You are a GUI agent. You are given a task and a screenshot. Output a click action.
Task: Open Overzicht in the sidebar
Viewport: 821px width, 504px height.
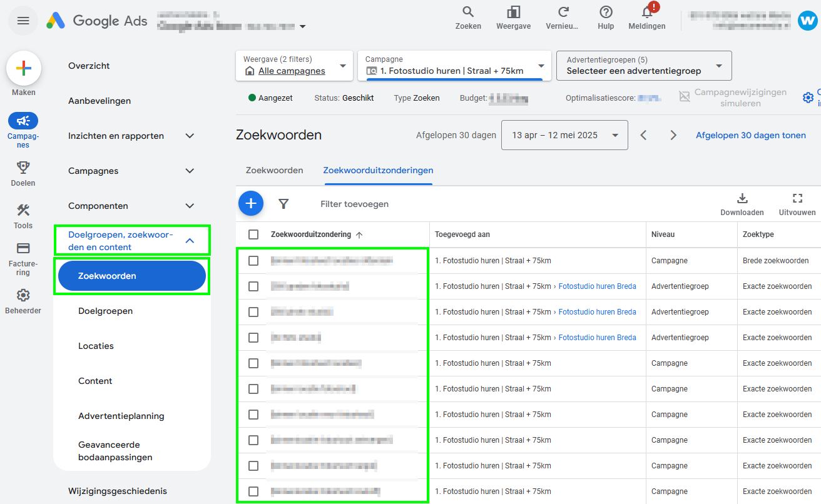tap(89, 66)
